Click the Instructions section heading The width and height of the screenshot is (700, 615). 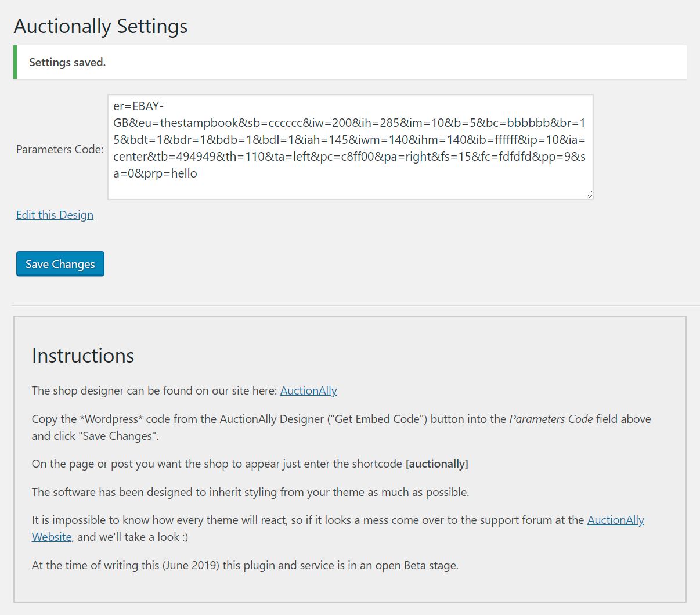pos(83,355)
